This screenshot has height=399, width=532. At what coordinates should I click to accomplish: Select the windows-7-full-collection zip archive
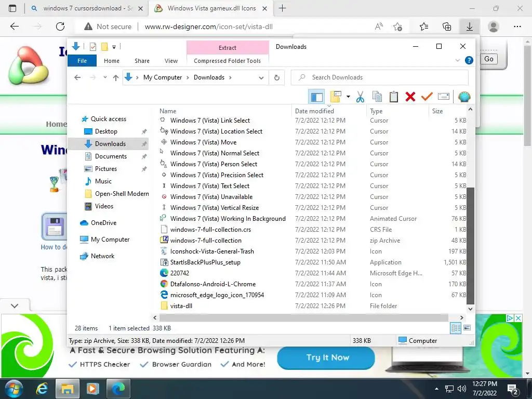tap(206, 241)
